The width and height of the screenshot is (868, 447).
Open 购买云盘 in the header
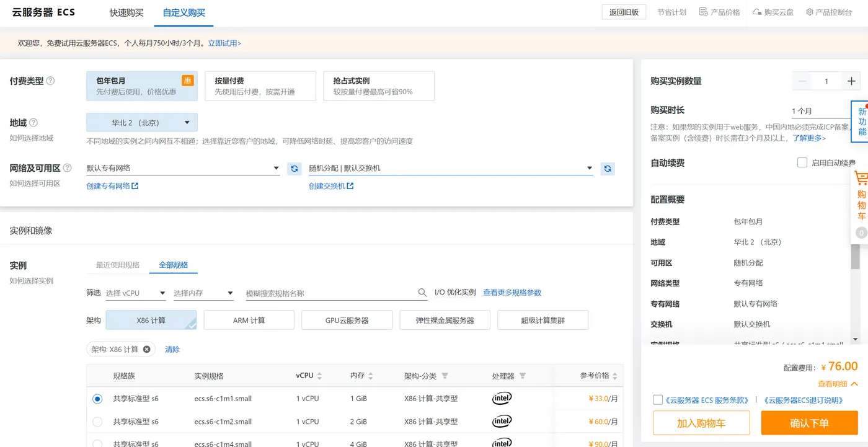773,12
